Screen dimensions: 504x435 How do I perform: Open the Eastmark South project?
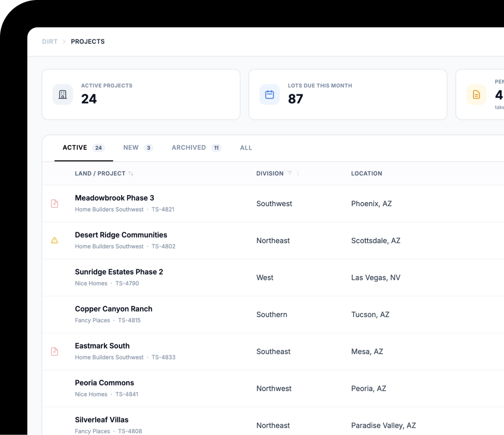tap(102, 346)
